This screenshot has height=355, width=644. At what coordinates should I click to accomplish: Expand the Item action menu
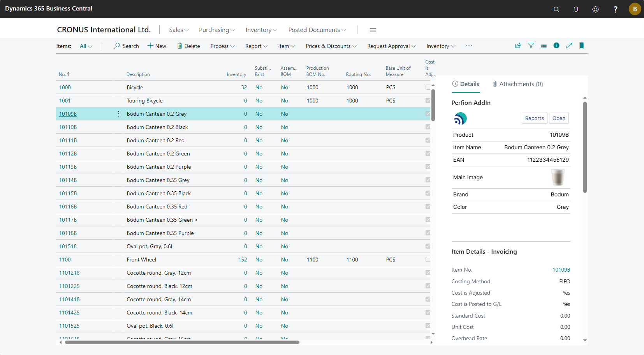[x=287, y=46]
